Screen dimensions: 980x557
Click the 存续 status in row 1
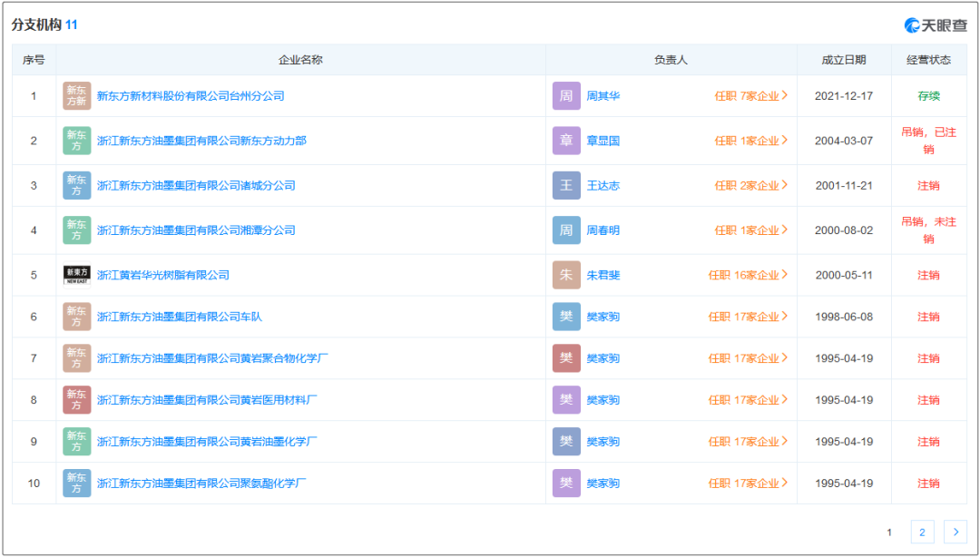click(929, 95)
